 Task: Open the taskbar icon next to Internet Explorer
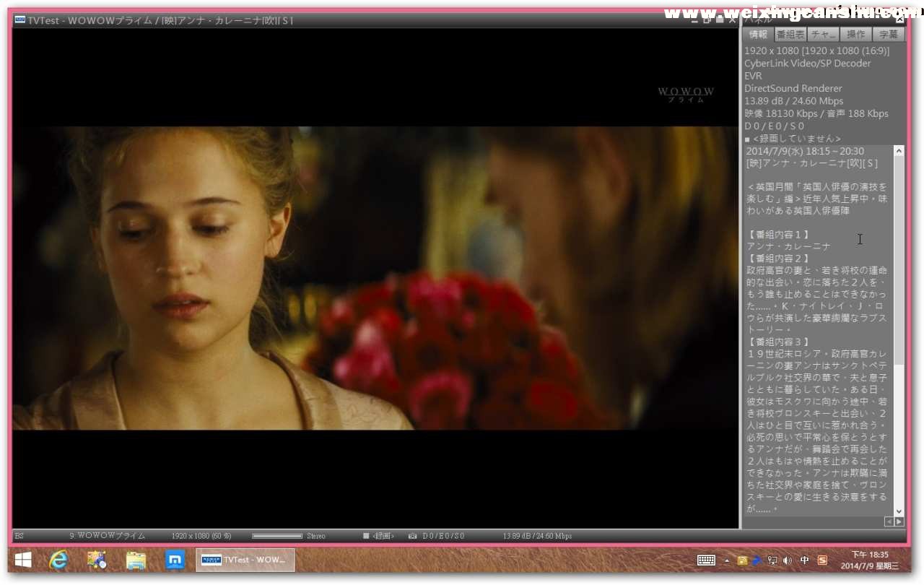pyautogui.click(x=97, y=560)
